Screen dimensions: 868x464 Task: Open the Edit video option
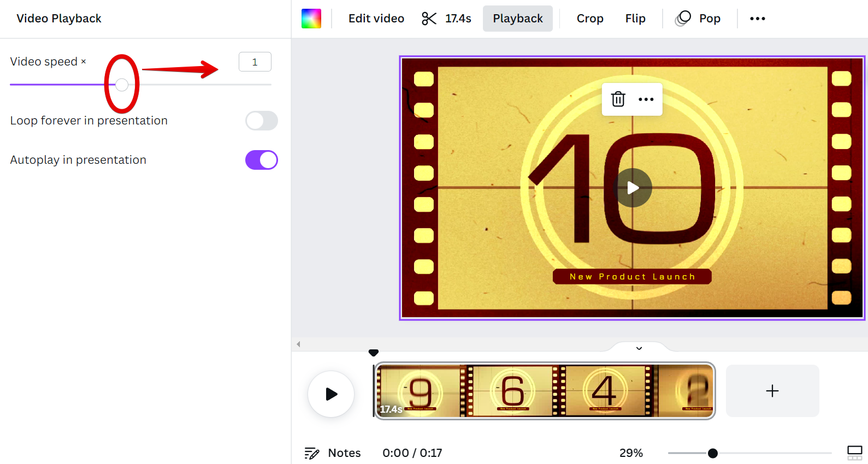point(376,19)
